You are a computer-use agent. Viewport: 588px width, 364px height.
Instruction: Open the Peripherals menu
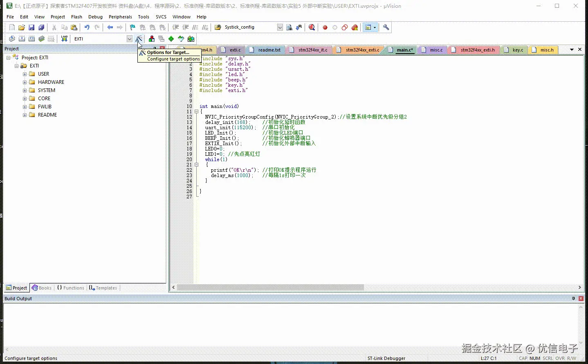120,17
